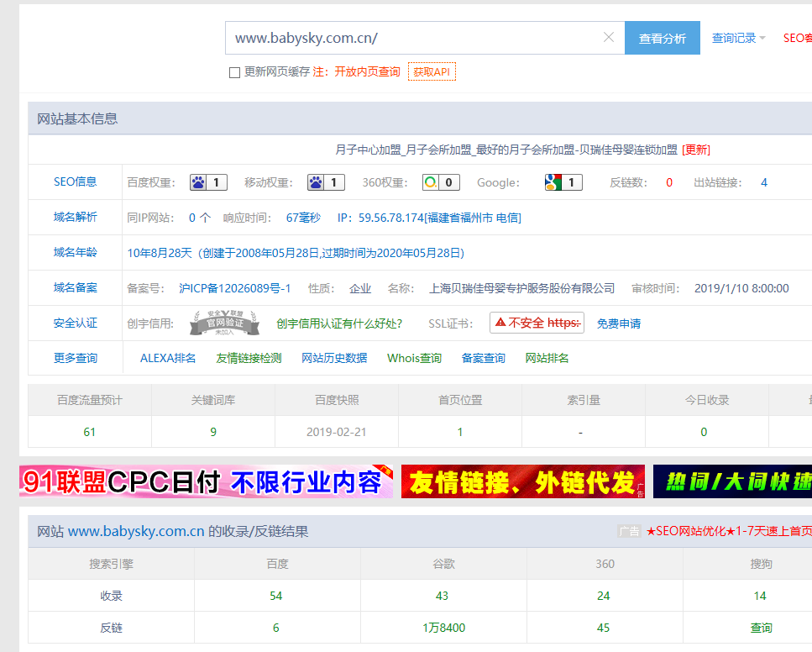The height and width of the screenshot is (652, 812).
Task: Click the 免费申请 SSL link
Action: click(619, 323)
